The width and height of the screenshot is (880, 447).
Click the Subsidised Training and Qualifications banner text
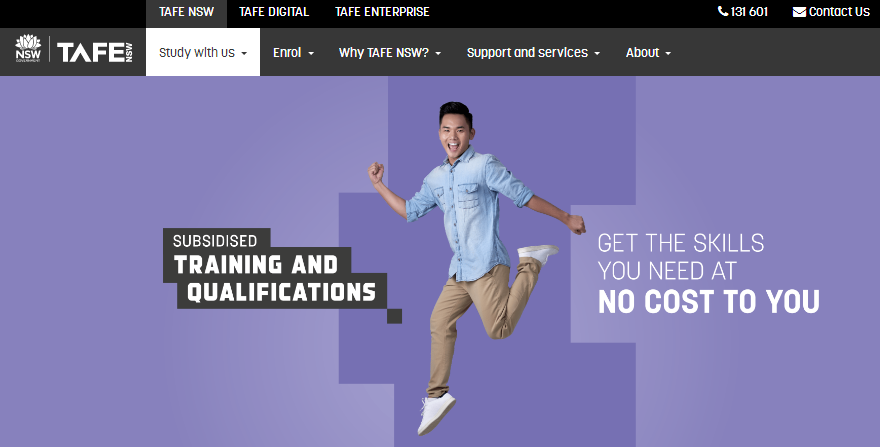coord(275,268)
